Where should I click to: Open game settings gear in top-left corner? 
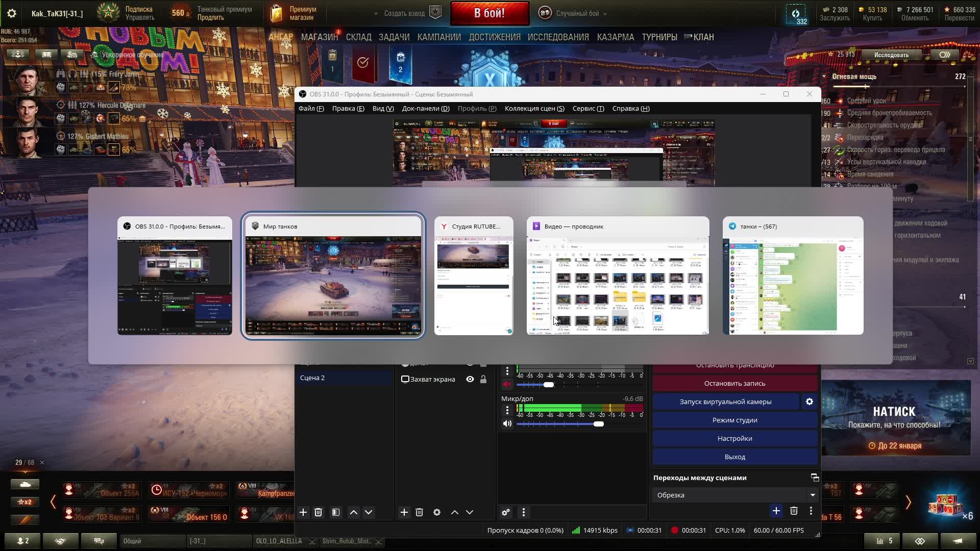[12, 13]
